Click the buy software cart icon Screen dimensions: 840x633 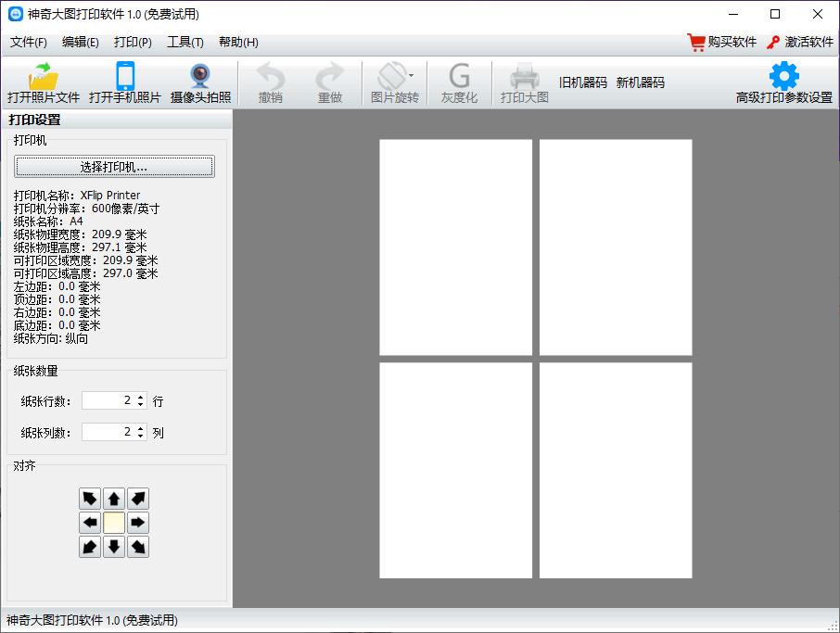(696, 43)
